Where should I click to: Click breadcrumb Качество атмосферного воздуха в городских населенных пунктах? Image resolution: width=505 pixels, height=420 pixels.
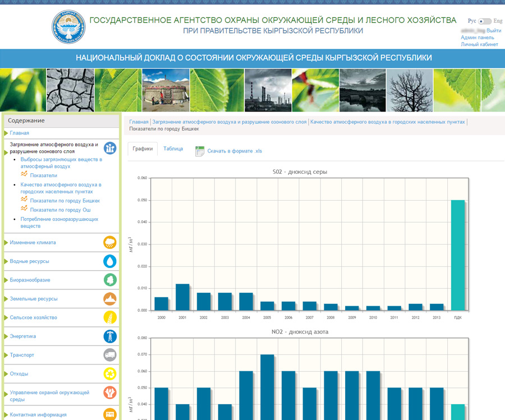pos(387,122)
